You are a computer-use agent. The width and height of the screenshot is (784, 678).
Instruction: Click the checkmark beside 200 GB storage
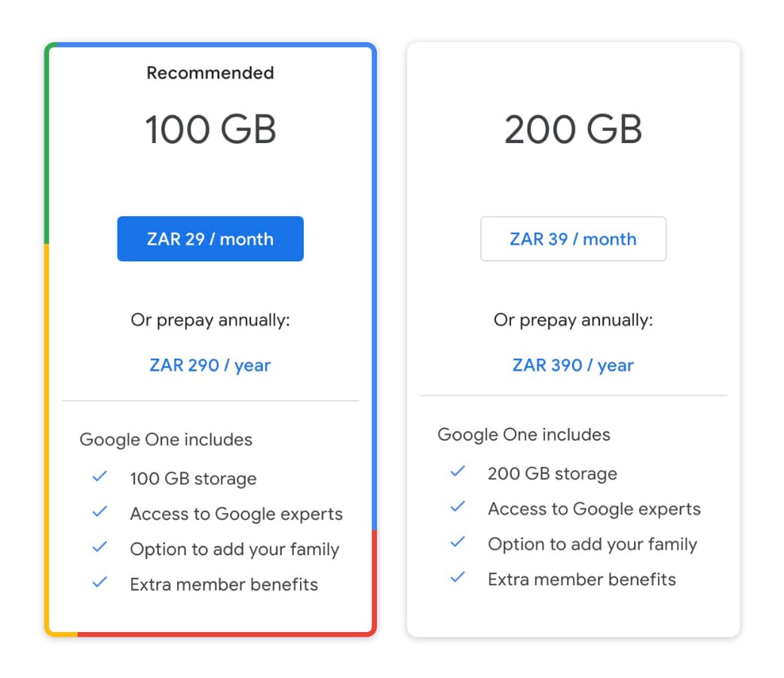(458, 472)
